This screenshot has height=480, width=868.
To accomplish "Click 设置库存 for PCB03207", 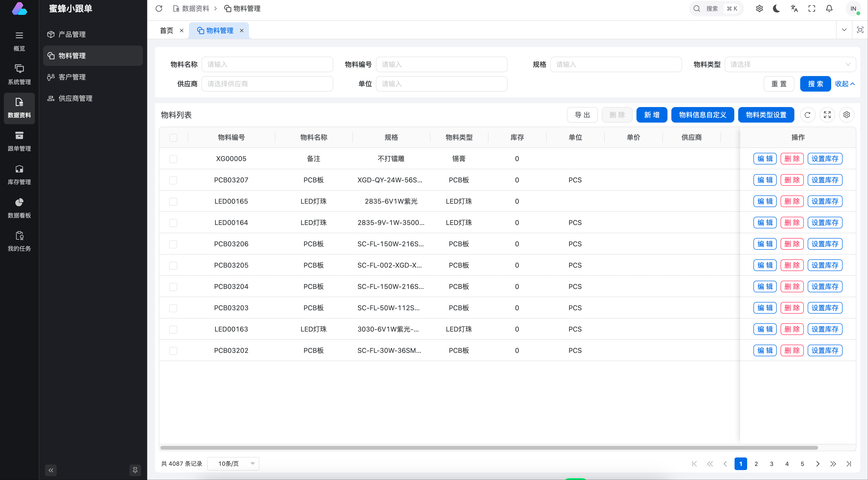I will 825,180.
